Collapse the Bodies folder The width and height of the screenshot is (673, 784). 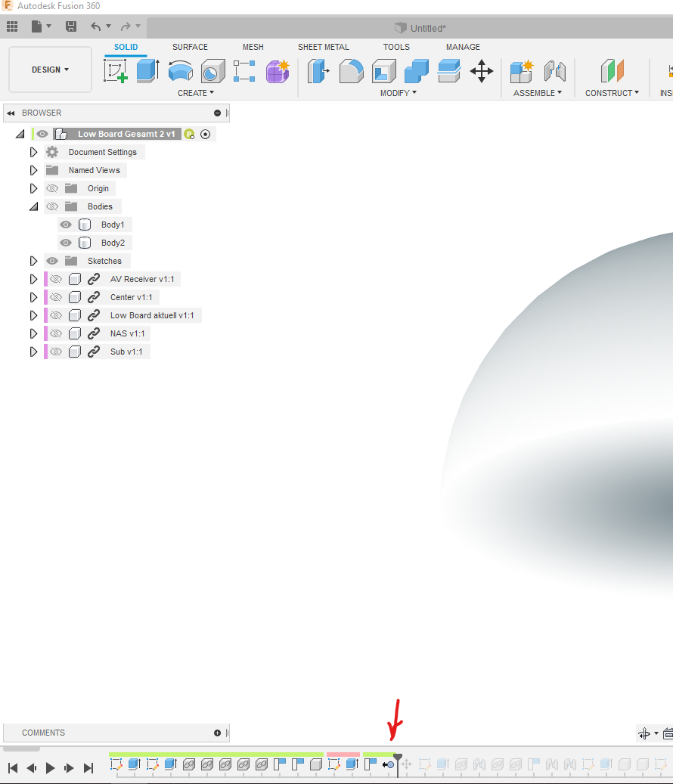pyautogui.click(x=33, y=206)
